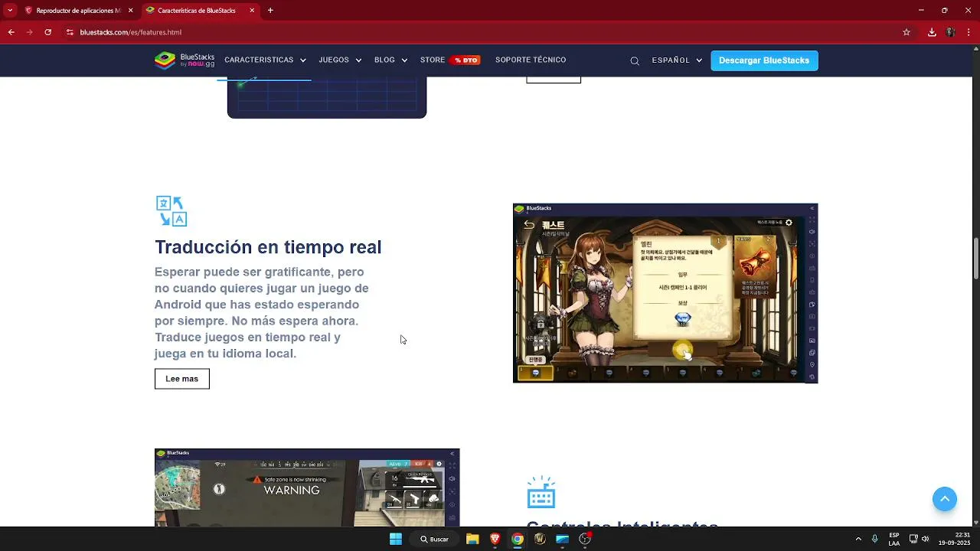Click the Descargar BlueStacks button

pos(764,60)
